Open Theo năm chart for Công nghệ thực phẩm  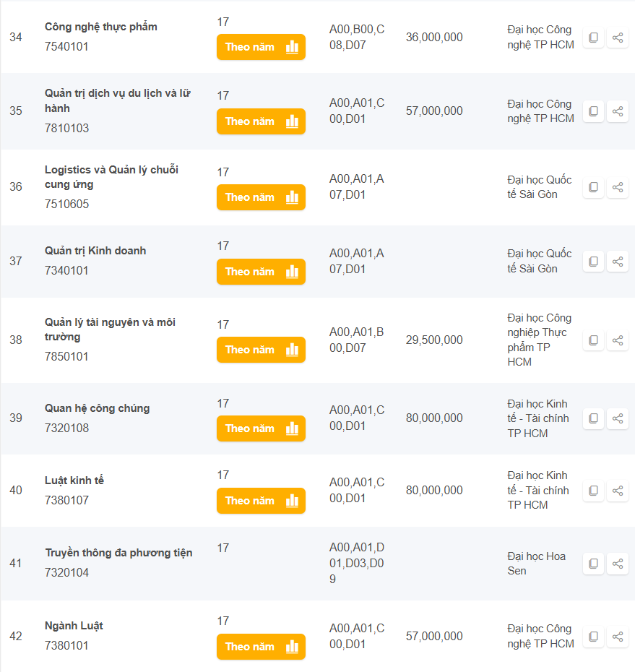point(261,47)
